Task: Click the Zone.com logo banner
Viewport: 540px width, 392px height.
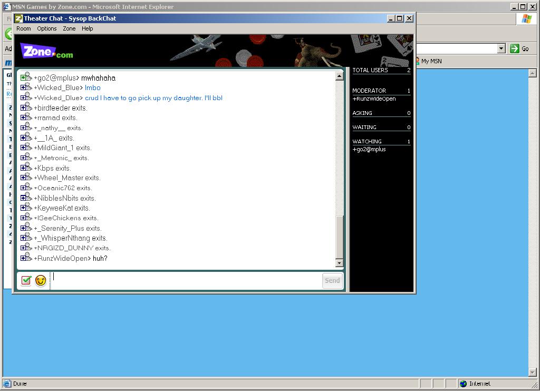Action: [46, 51]
